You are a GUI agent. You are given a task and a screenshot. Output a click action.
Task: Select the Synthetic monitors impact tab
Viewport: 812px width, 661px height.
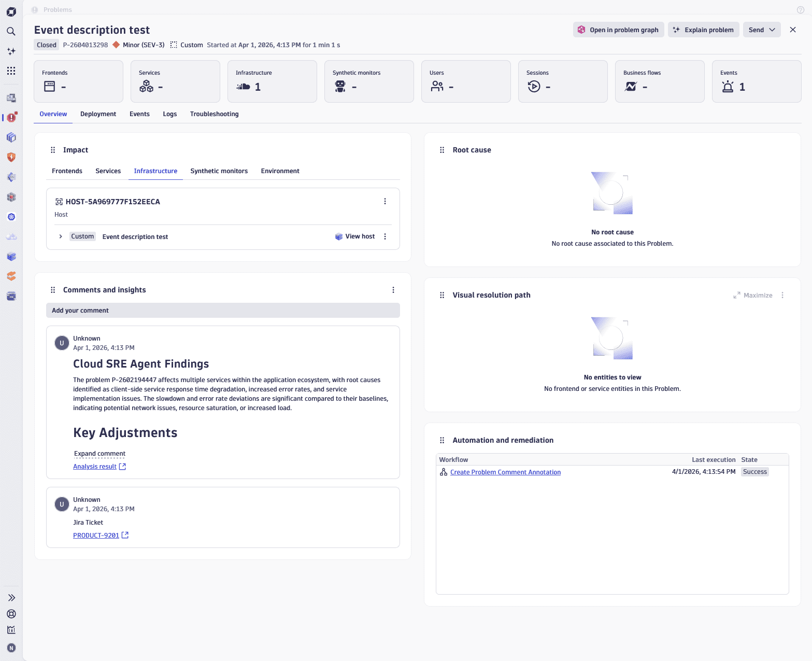click(x=219, y=171)
